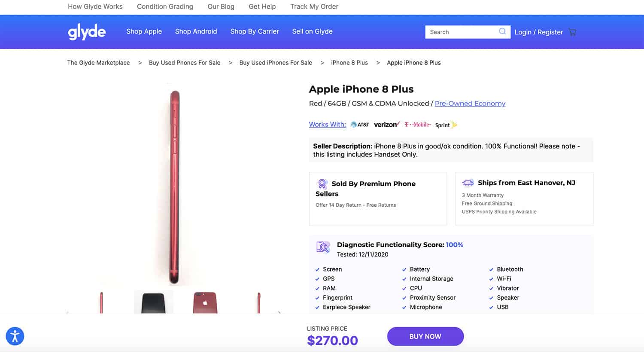Select the AT&T carrier logo
Image resolution: width=644 pixels, height=352 pixels.
(359, 124)
